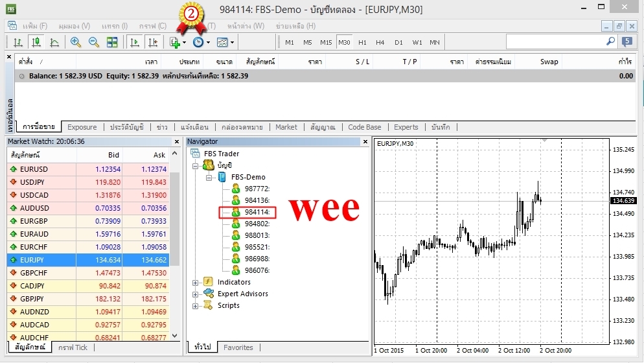Toggle chart shift icon
644x363 pixels.
tap(153, 42)
